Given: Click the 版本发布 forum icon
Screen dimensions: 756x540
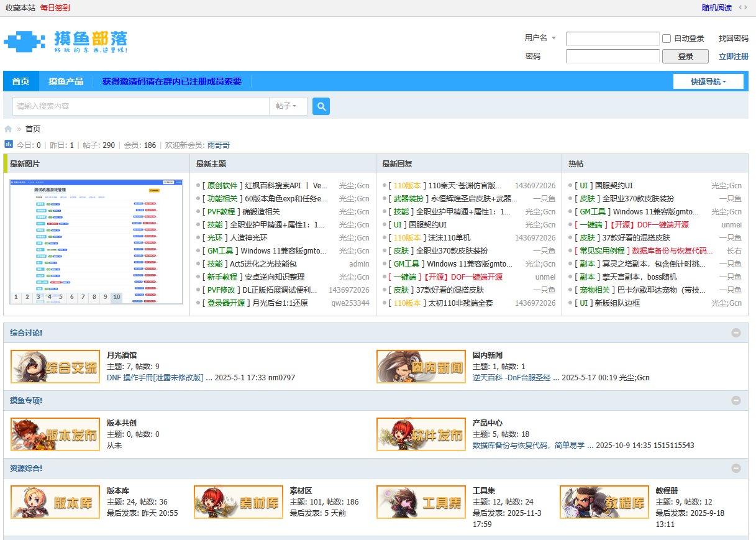Looking at the screenshot, I should pyautogui.click(x=55, y=434).
